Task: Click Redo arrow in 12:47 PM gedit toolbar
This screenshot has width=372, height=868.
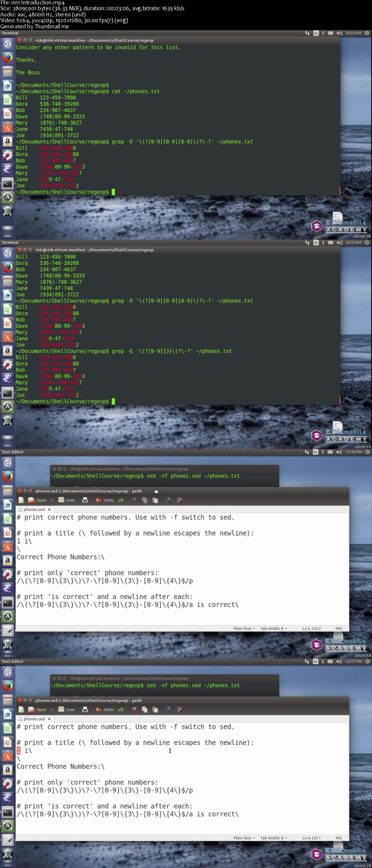Action: [121, 709]
